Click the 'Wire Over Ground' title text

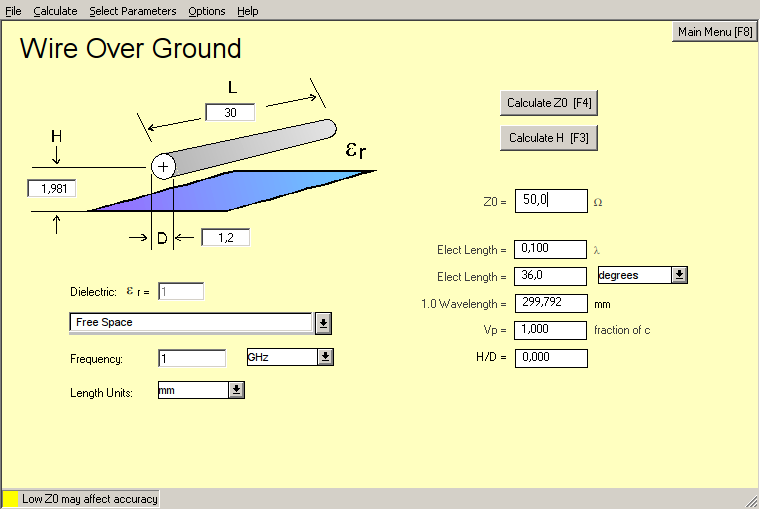[130, 48]
